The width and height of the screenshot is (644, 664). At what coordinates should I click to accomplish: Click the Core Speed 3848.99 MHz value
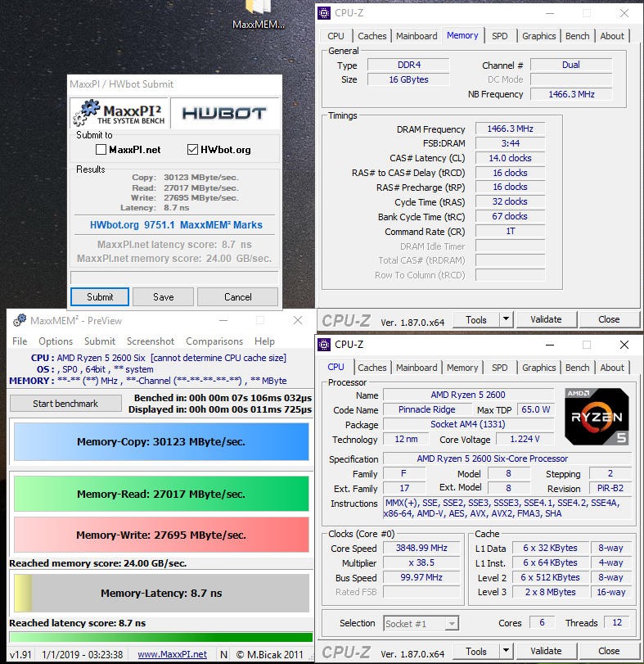click(x=421, y=548)
